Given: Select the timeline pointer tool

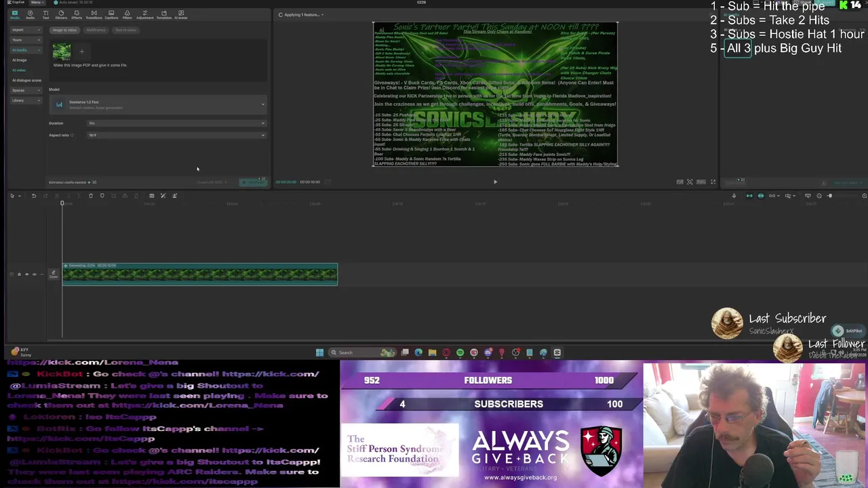Looking at the screenshot, I should [12, 196].
